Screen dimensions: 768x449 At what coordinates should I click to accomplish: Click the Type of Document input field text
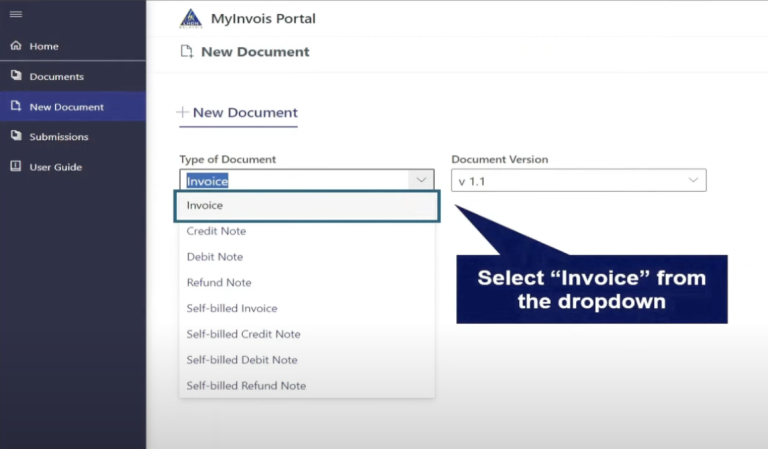(x=208, y=181)
